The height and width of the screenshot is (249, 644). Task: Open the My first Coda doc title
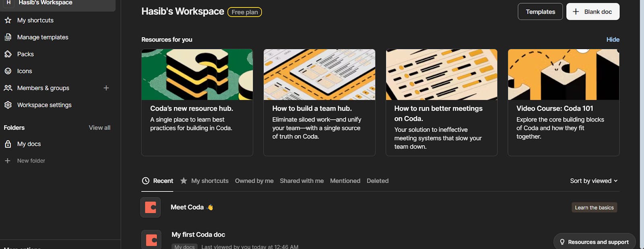[198, 235]
